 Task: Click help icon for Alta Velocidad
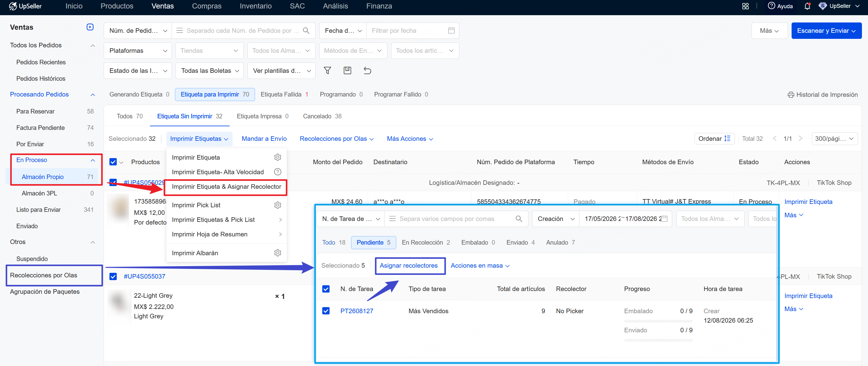click(x=277, y=172)
